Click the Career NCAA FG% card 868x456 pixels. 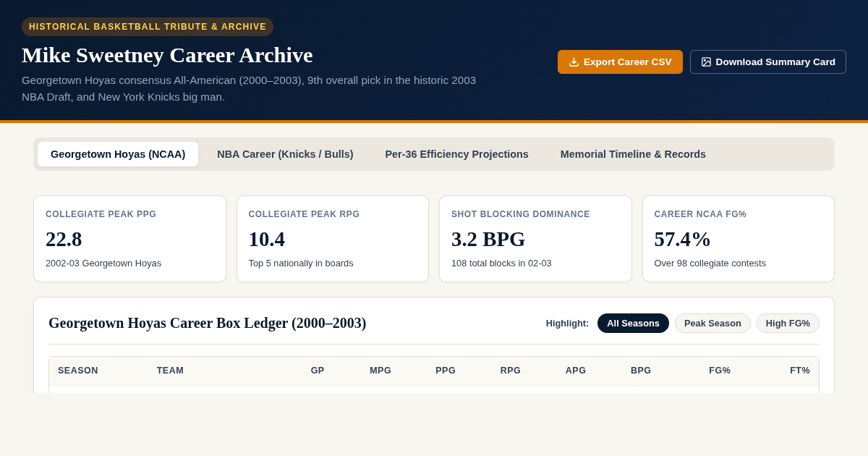(x=739, y=239)
